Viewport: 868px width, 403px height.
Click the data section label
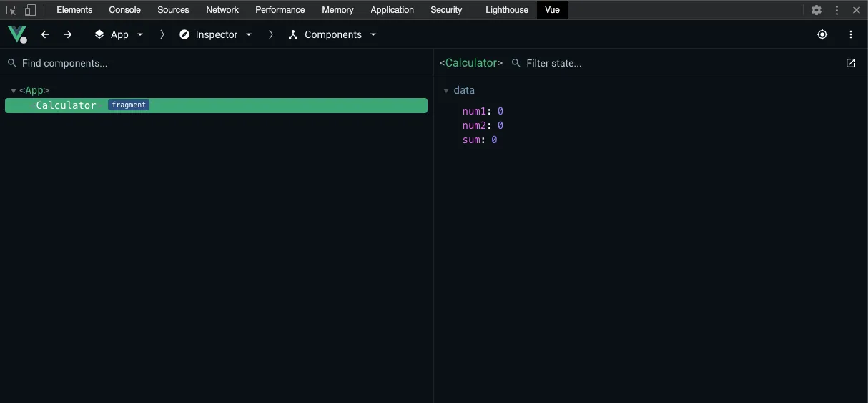[464, 91]
